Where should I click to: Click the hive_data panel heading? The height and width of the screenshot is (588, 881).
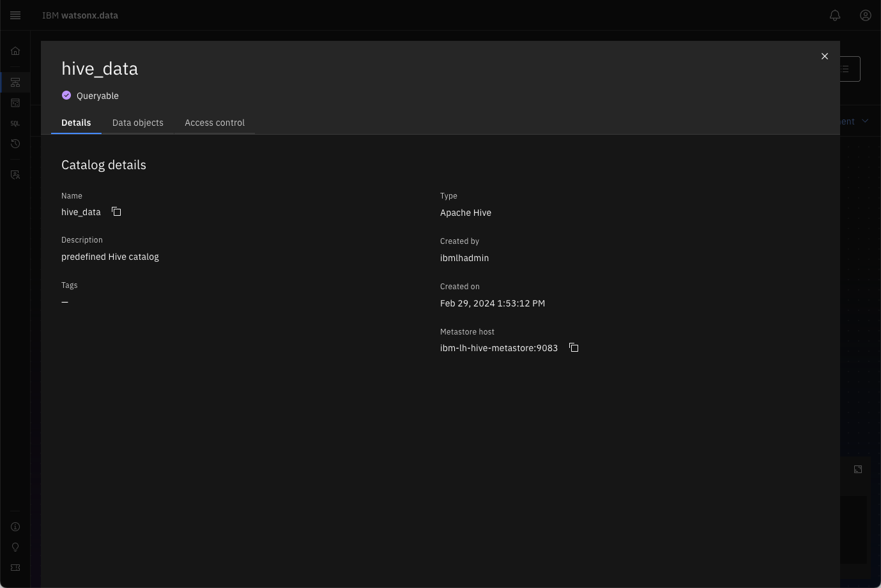[x=100, y=68]
